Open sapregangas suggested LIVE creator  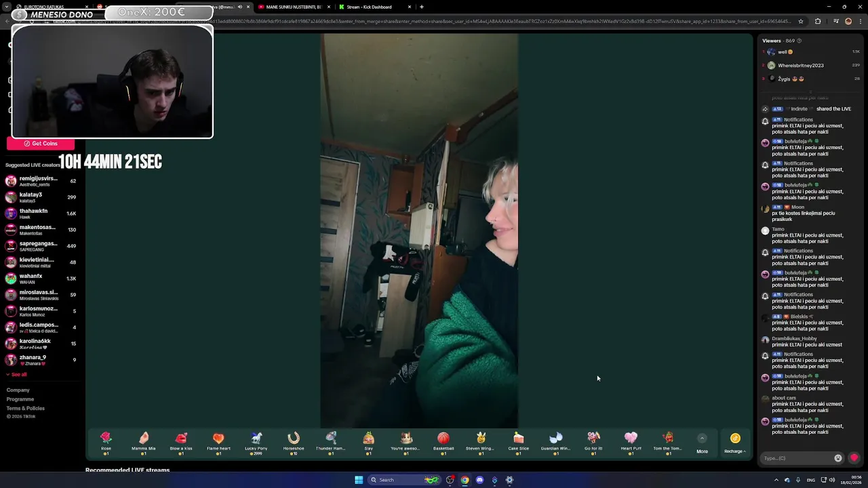[x=41, y=246]
